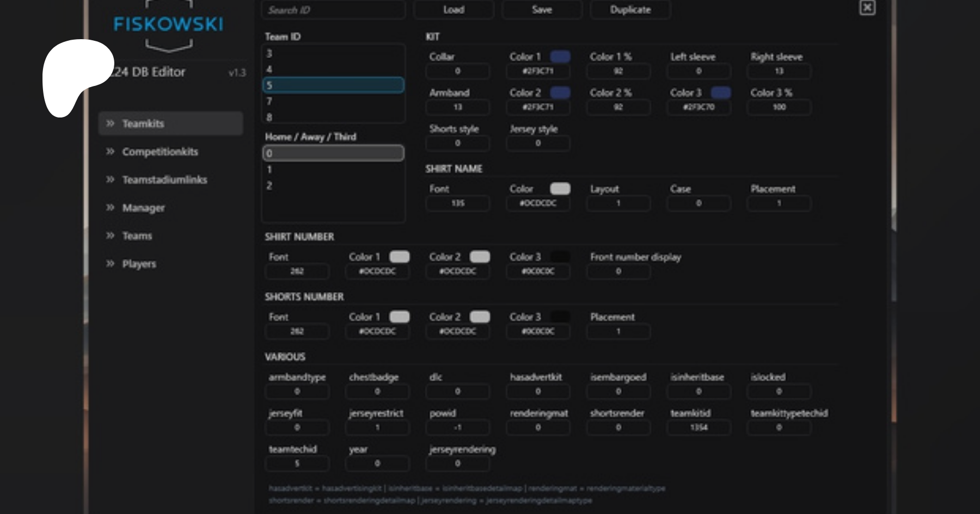Viewport: 980px width, 514px height.
Task: Click the chevron icon beside Teamstadiumlinks
Action: tap(111, 179)
